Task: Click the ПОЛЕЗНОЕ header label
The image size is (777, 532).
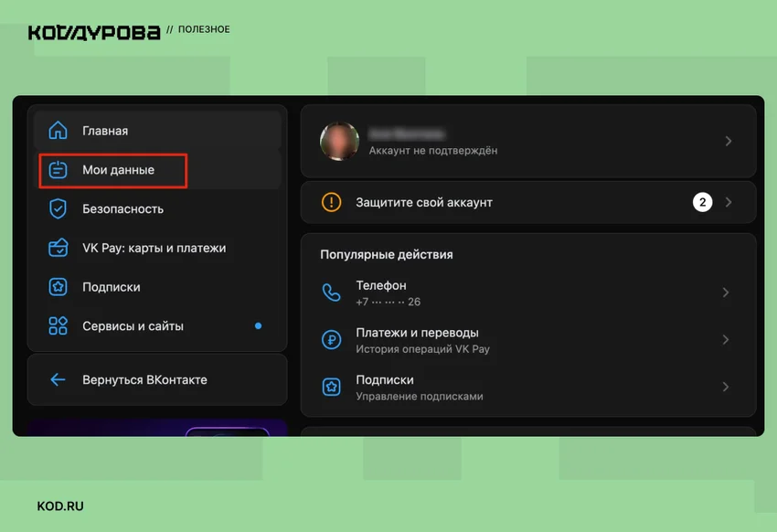Action: point(204,30)
